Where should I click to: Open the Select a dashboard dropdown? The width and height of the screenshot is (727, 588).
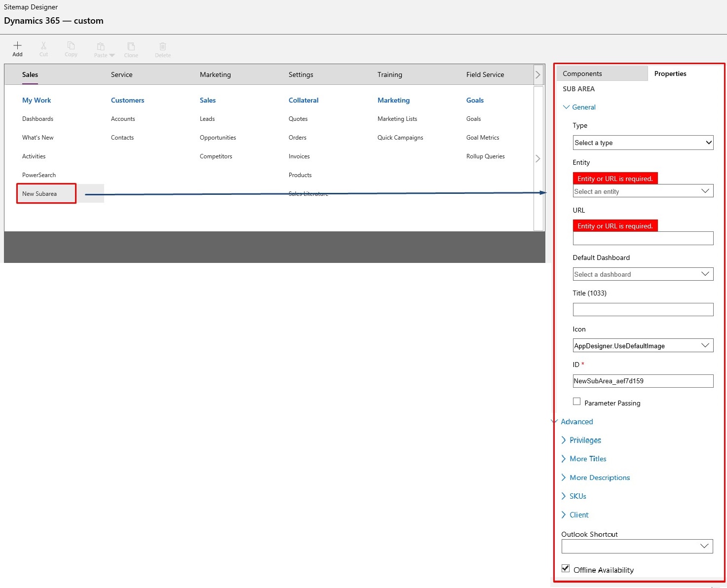point(643,274)
